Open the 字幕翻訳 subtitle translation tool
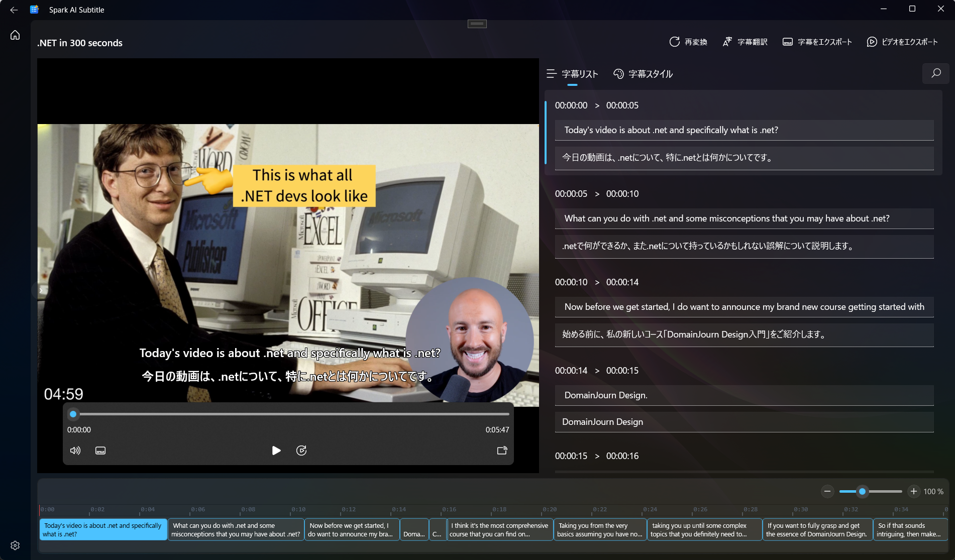Screen dimensions: 955x560 [727, 42]
